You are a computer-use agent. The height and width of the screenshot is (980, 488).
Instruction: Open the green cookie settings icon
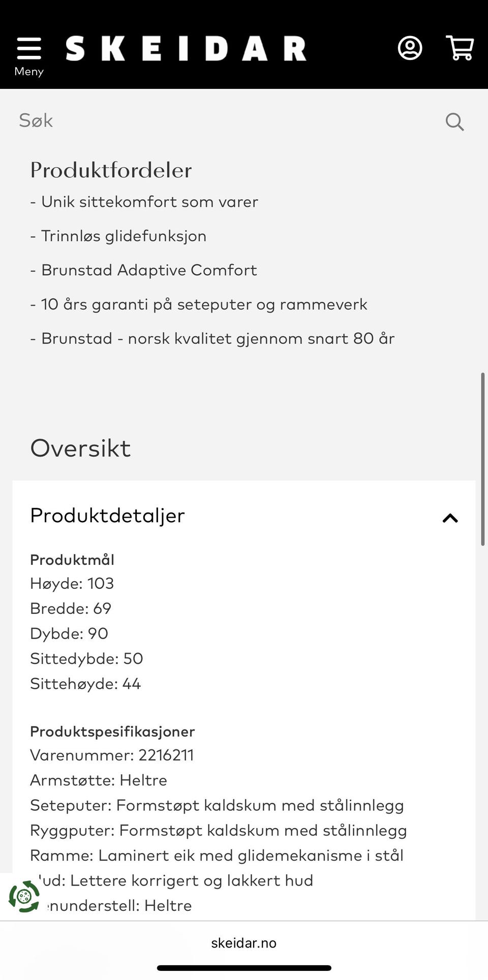(24, 896)
